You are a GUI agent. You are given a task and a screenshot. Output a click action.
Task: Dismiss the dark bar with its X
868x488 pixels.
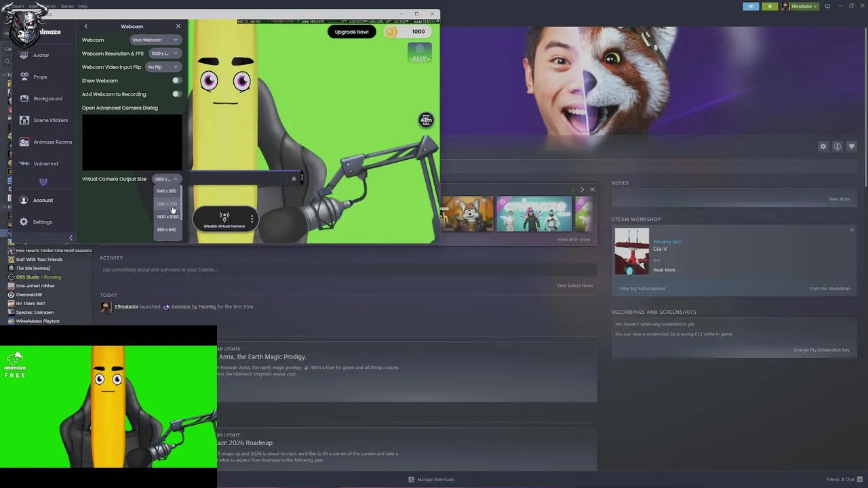(x=294, y=179)
